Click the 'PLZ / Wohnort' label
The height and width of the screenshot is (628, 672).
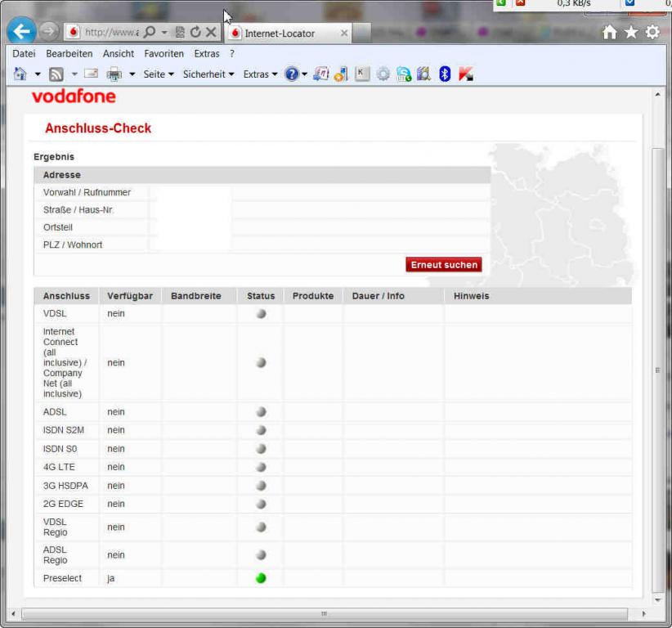[73, 244]
